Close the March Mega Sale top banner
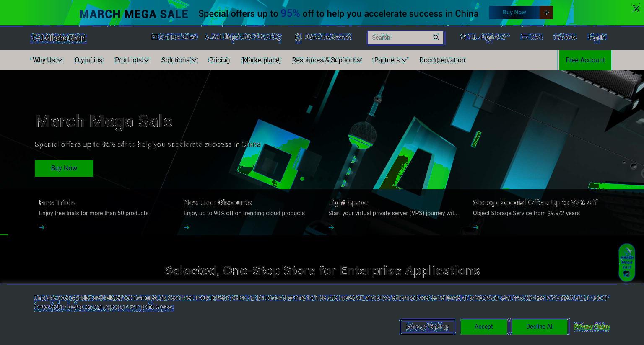Image resolution: width=644 pixels, height=345 pixels. pyautogui.click(x=636, y=8)
